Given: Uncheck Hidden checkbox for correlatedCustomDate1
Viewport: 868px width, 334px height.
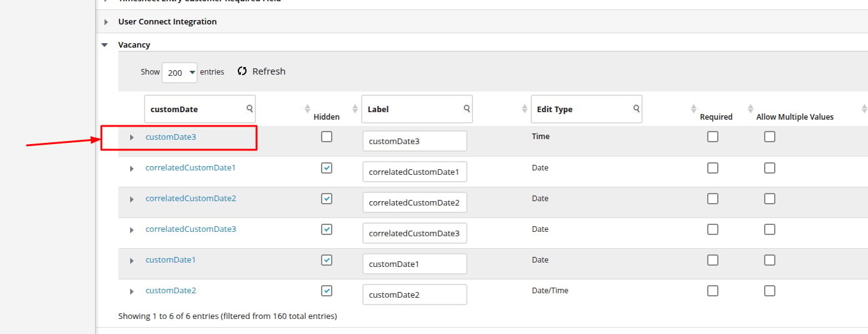Looking at the screenshot, I should point(327,168).
